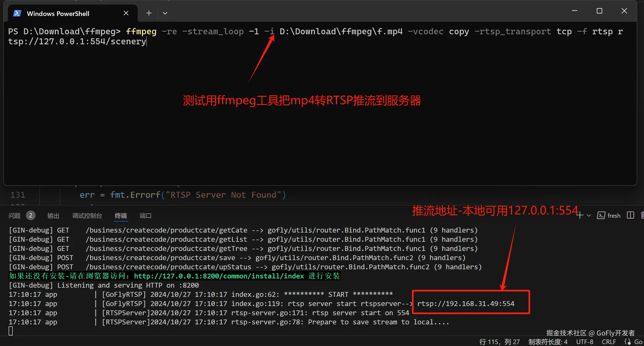Viewport: 644px width, 346px height.
Task: Select the 终端 terminal tab
Action: click(x=121, y=216)
